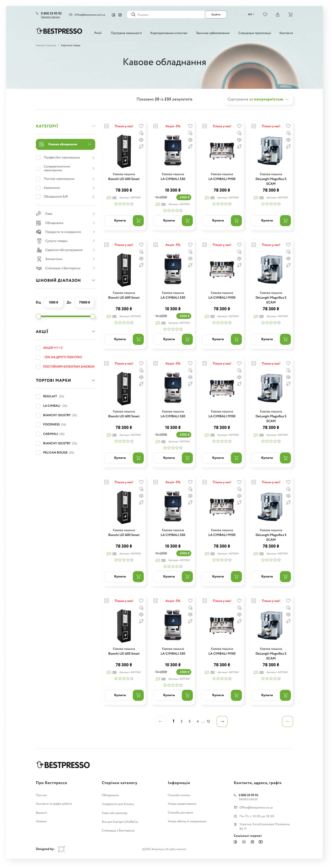This screenshot has width=332, height=868.
Task: Click the maximum price slider handle
Action: (x=93, y=316)
